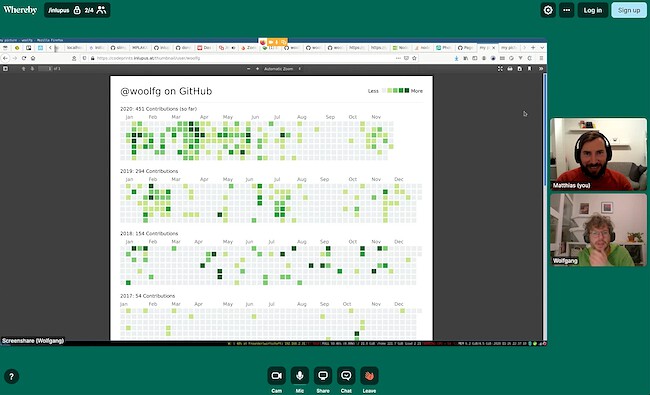Reload the page in shared Firefox
650x395 pixels.
(x=24, y=58)
